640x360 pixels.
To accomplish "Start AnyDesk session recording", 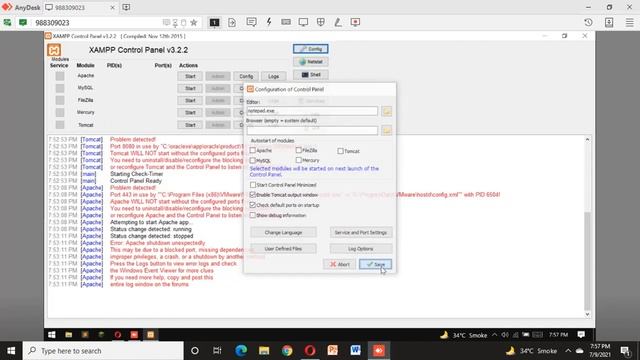I will point(356,22).
